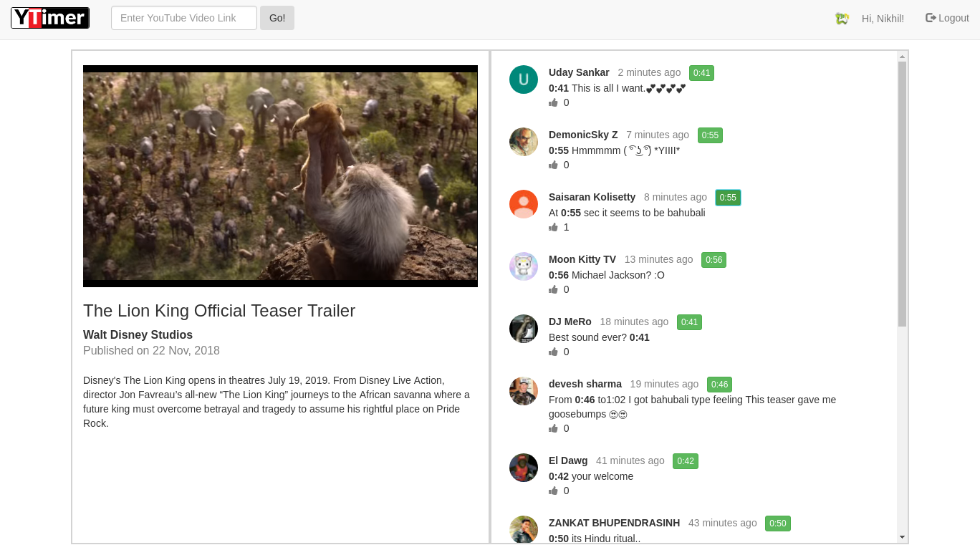980x550 pixels.
Task: Click the Lion King video player
Action: pos(280,176)
